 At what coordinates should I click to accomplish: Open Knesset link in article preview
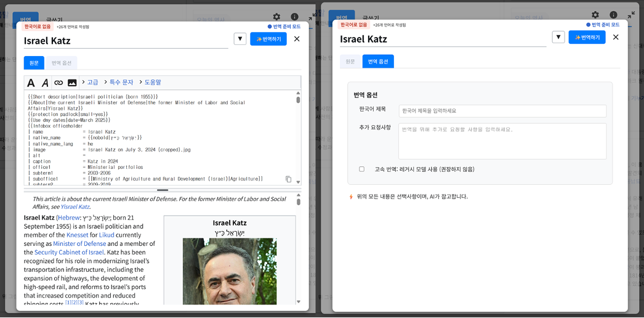pos(78,235)
